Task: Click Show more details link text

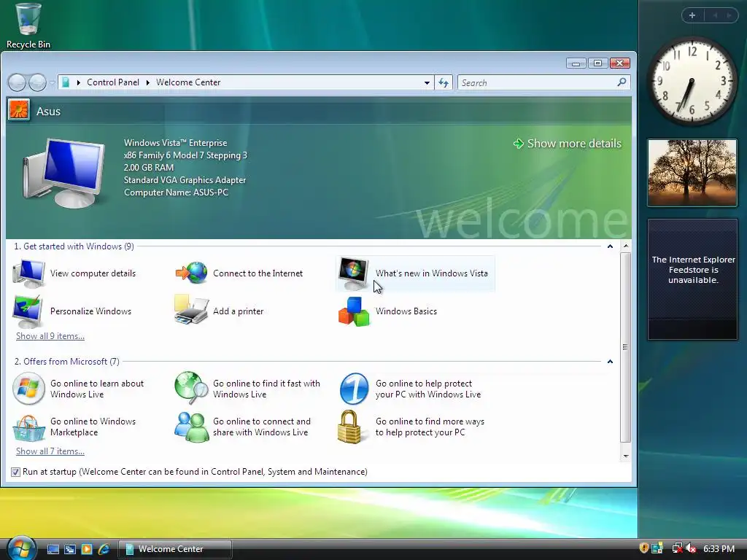Action: [574, 144]
